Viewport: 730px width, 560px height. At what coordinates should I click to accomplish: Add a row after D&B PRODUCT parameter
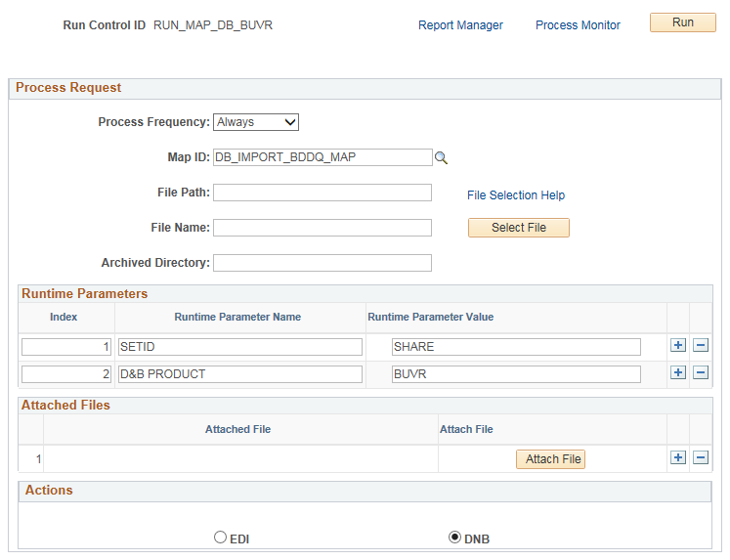tap(678, 373)
